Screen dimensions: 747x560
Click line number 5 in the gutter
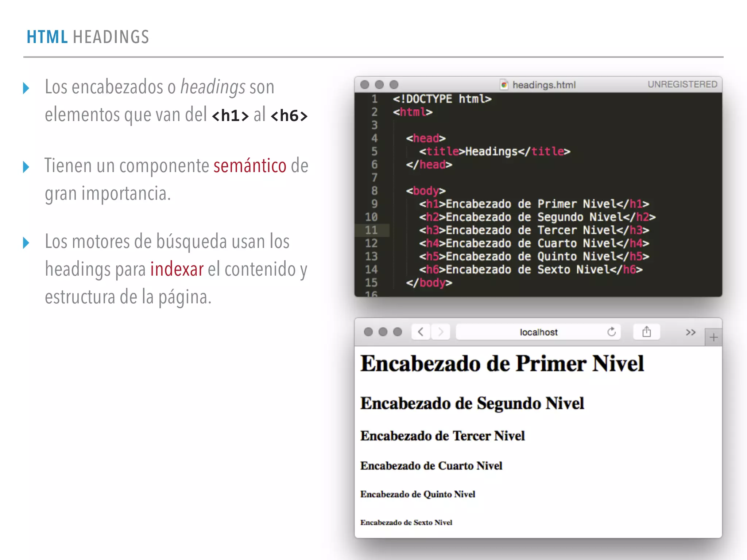(375, 151)
